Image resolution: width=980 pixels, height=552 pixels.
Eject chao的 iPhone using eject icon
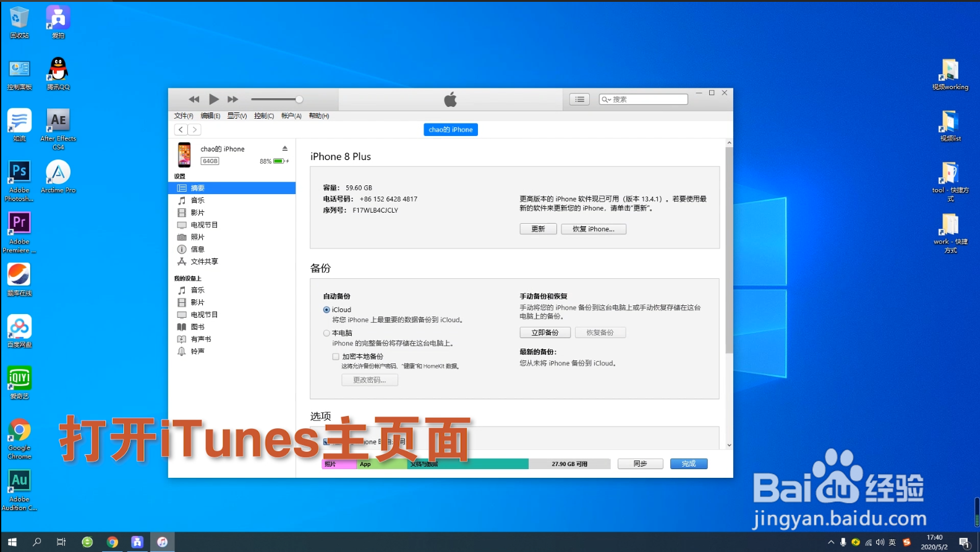point(285,148)
